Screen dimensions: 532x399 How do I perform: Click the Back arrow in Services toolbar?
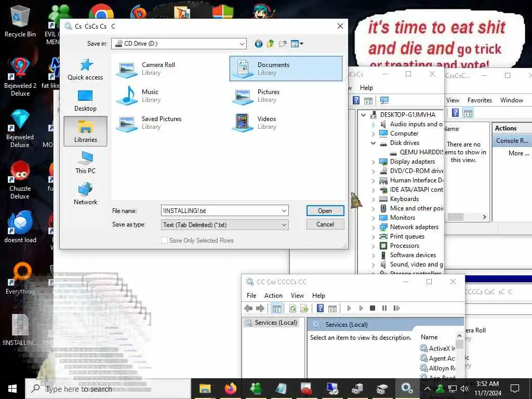click(x=248, y=308)
